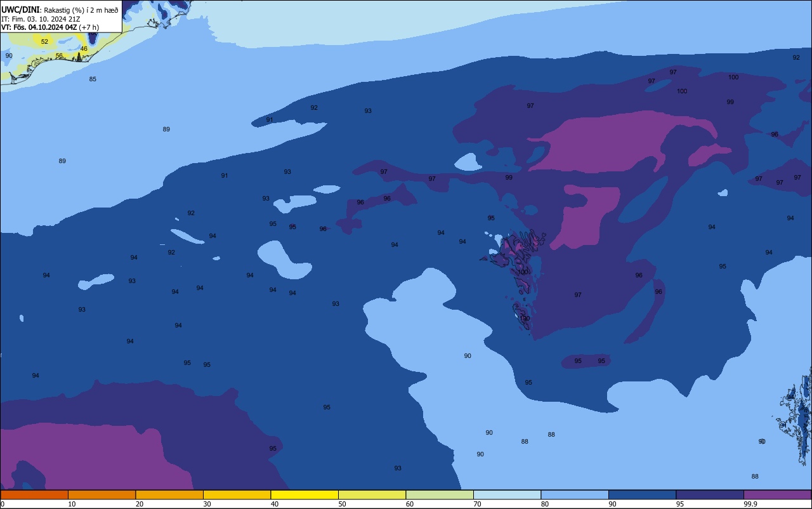Click the 60–70 pale green legend swatch
This screenshot has height=509, width=812.
(x=440, y=494)
